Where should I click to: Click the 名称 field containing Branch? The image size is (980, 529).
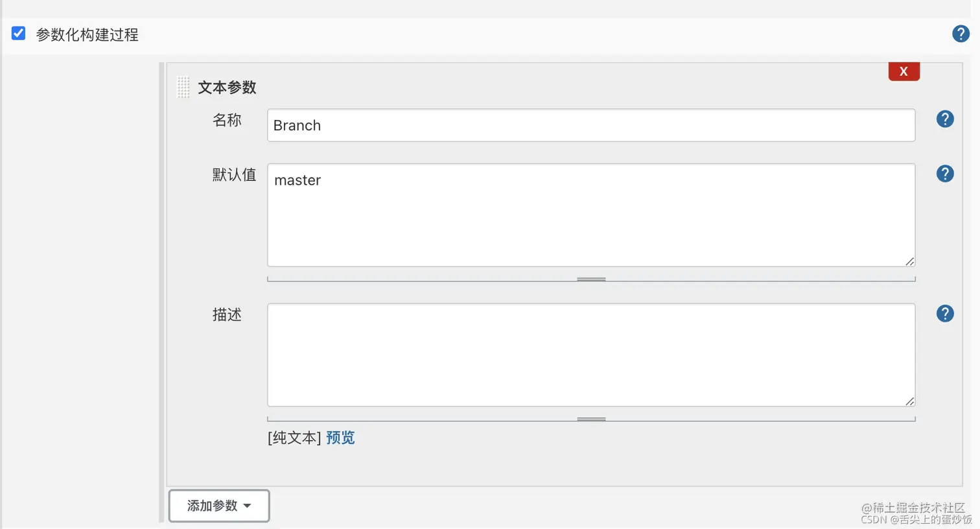591,125
